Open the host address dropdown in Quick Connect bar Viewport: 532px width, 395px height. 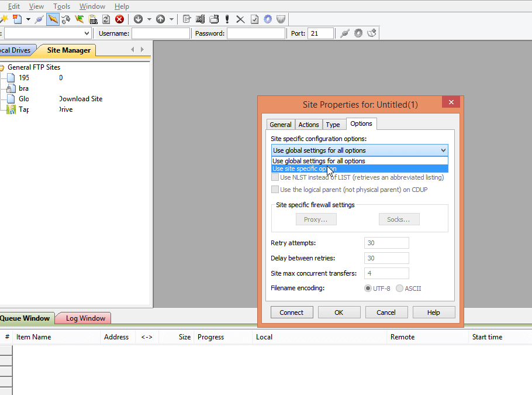(x=87, y=34)
